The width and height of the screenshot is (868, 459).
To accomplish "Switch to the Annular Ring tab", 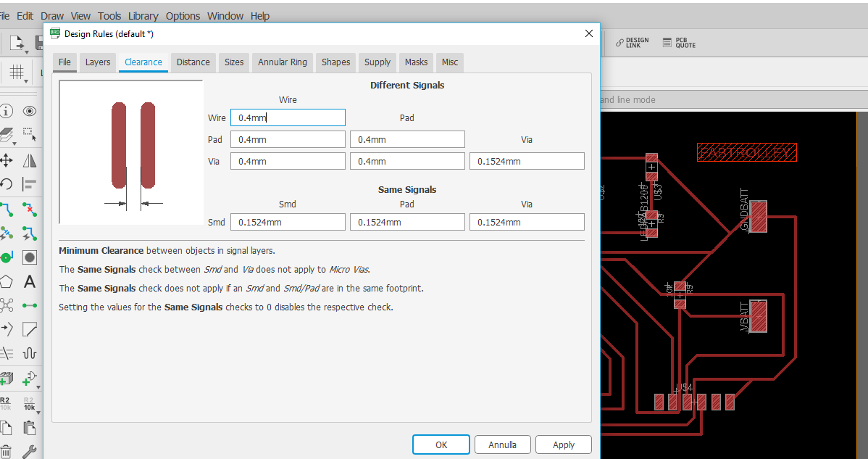I will (x=283, y=62).
